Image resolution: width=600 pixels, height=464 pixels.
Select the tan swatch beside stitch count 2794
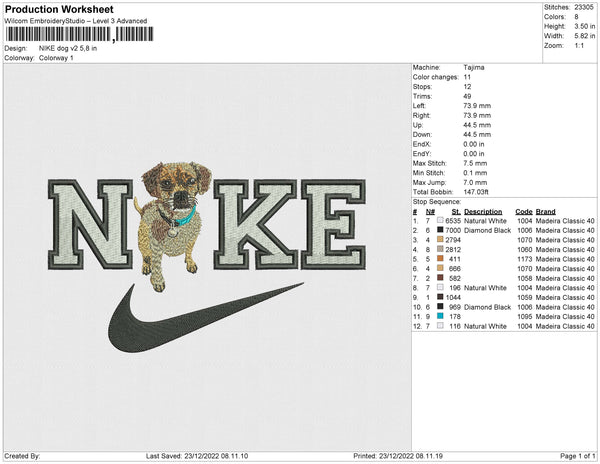[x=440, y=239]
